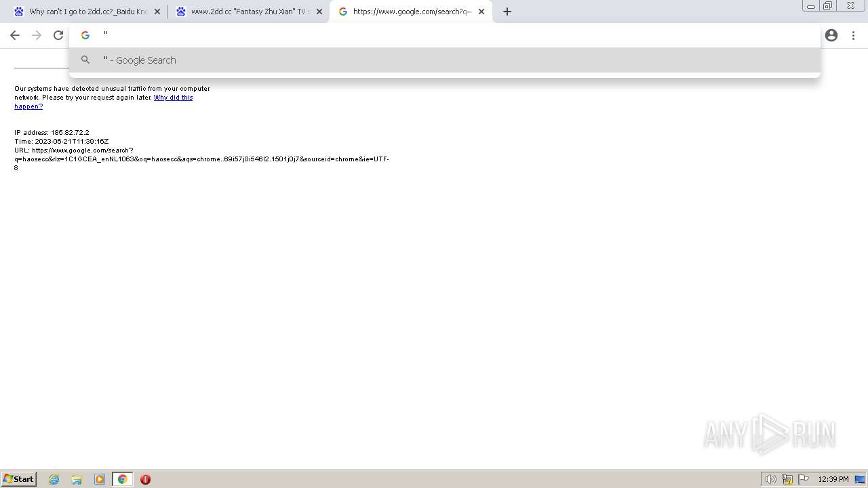Viewport: 868px width, 488px height.
Task: Click the 'Time: 2023-06-21T11:39:16Z' text
Action: point(62,142)
